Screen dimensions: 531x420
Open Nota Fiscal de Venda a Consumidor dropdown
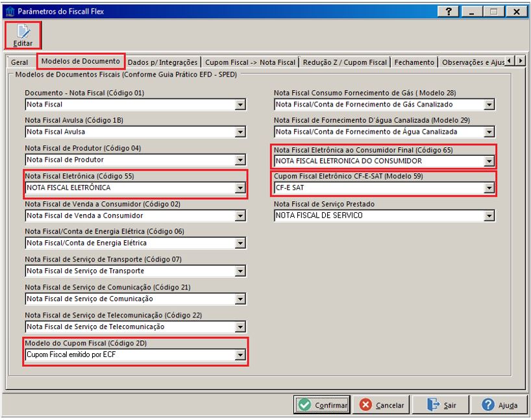(240, 216)
